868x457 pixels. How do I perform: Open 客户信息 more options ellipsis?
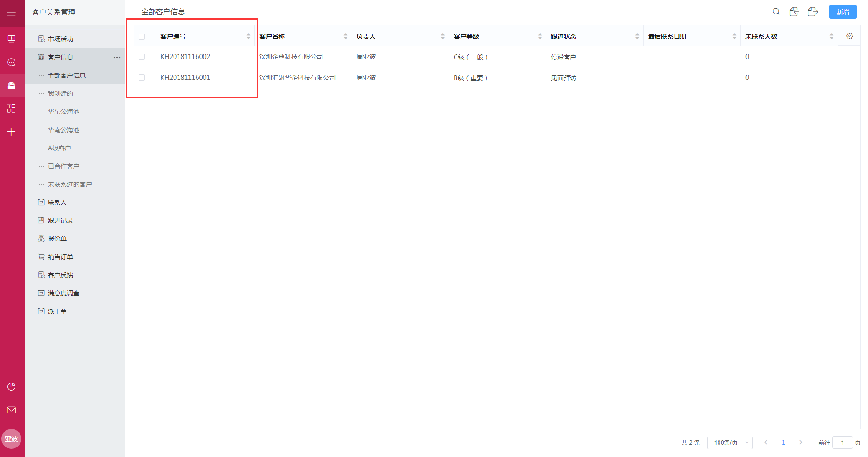tap(117, 57)
